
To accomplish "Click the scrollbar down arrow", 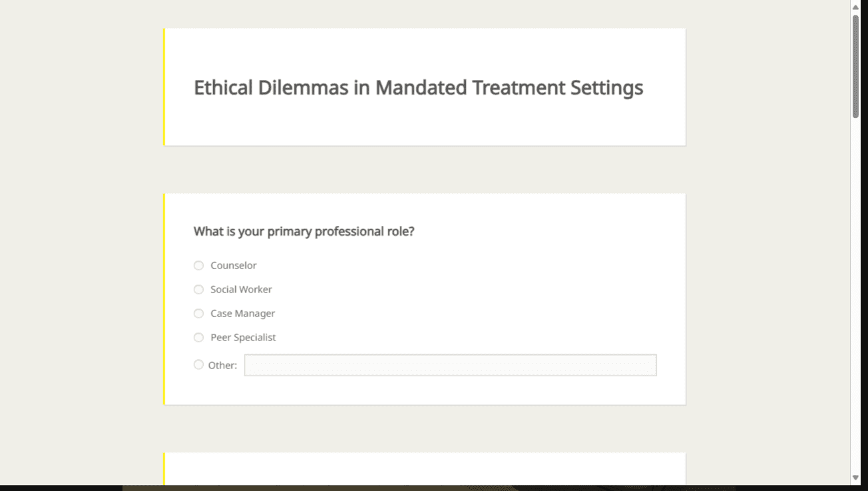I will click(x=855, y=478).
